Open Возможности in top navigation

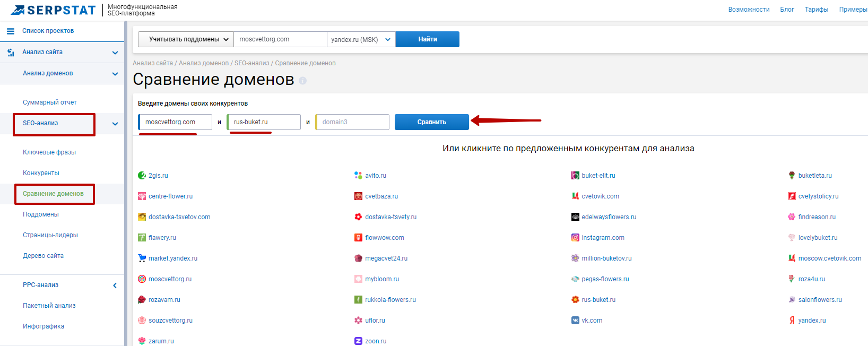pyautogui.click(x=749, y=10)
